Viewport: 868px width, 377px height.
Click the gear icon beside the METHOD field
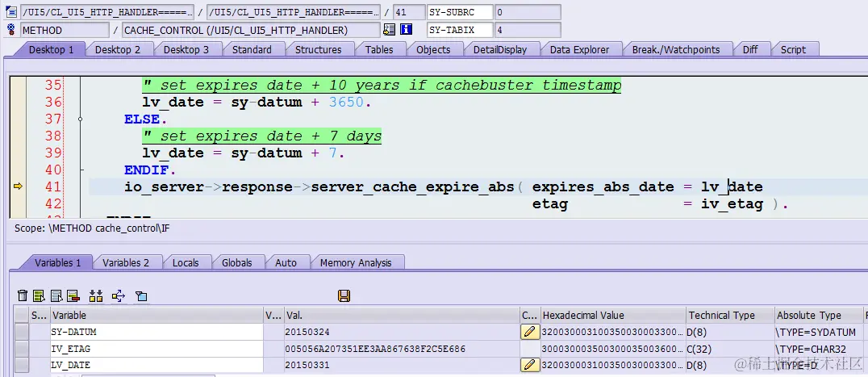pos(10,30)
